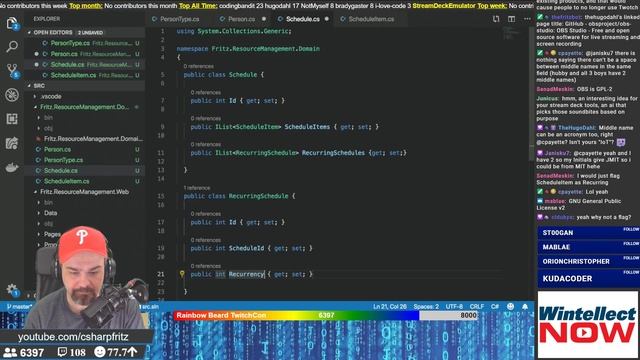Open changes (compare) icon in the editor toolbar
The height and width of the screenshot is (360, 640).
pos(496,19)
